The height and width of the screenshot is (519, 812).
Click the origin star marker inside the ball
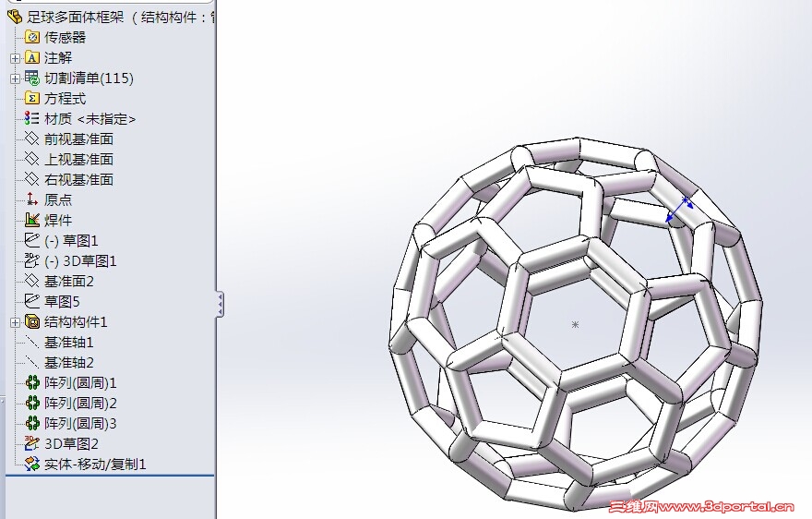[575, 324]
